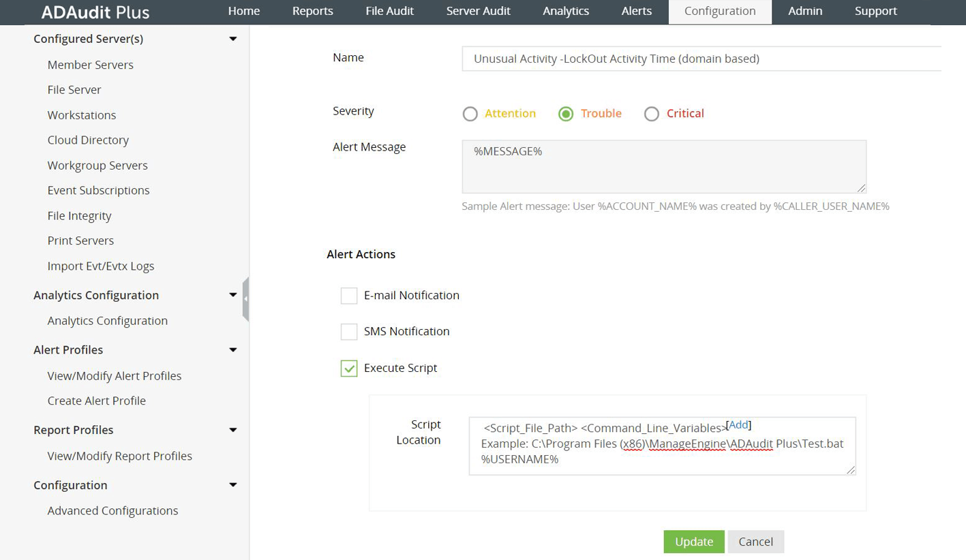Screen dimensions: 966x560
Task: Click the Add link for script variables
Action: click(x=739, y=425)
